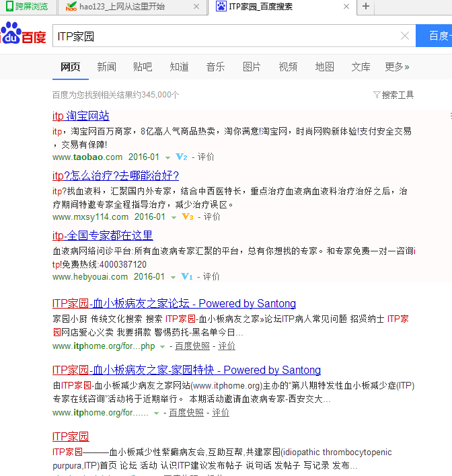
Task: Open the itp 淘宝网站 ad link
Action: click(x=81, y=116)
